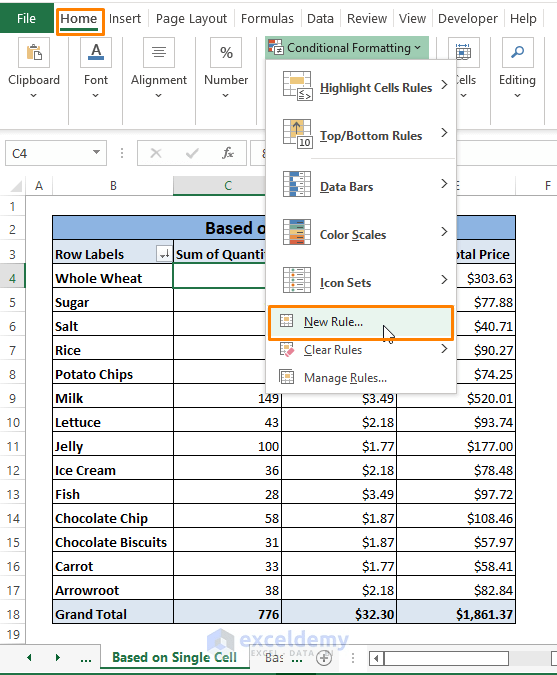Switch to the Developer tab
The height and width of the screenshot is (675, 557).
(x=468, y=19)
